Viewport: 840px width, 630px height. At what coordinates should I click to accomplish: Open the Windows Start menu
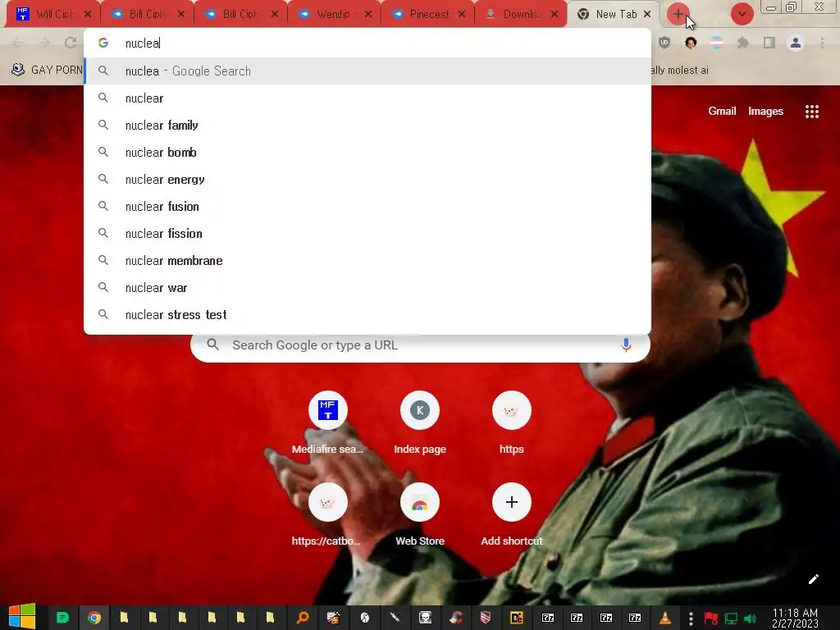22,617
